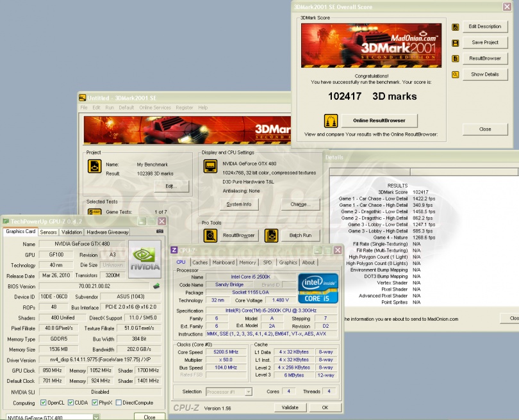Click the Save Project floppy icon

(x=456, y=43)
